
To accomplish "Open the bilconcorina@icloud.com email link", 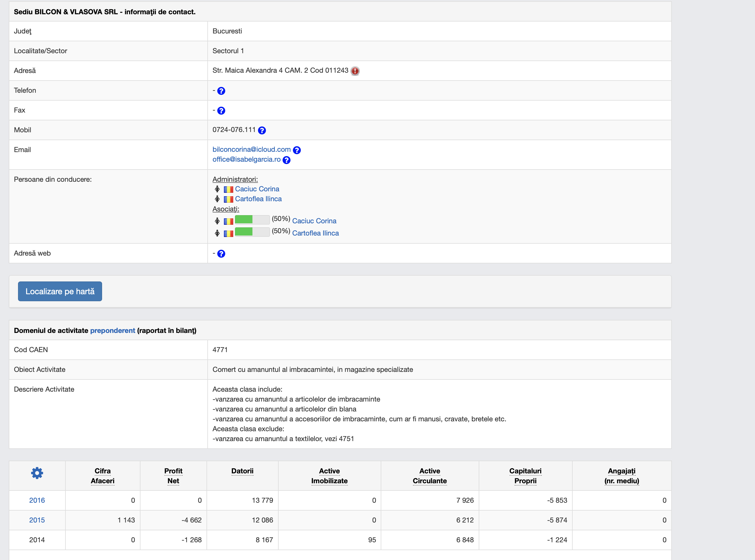I will (251, 149).
